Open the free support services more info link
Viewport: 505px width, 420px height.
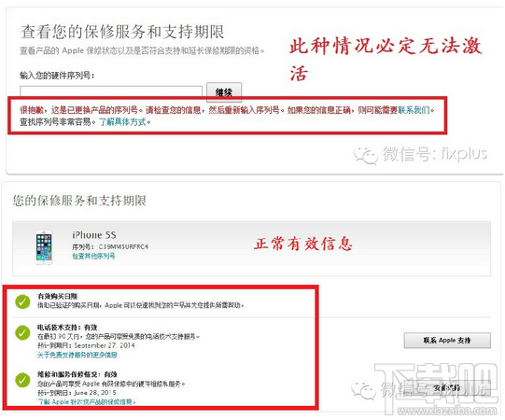(77, 355)
